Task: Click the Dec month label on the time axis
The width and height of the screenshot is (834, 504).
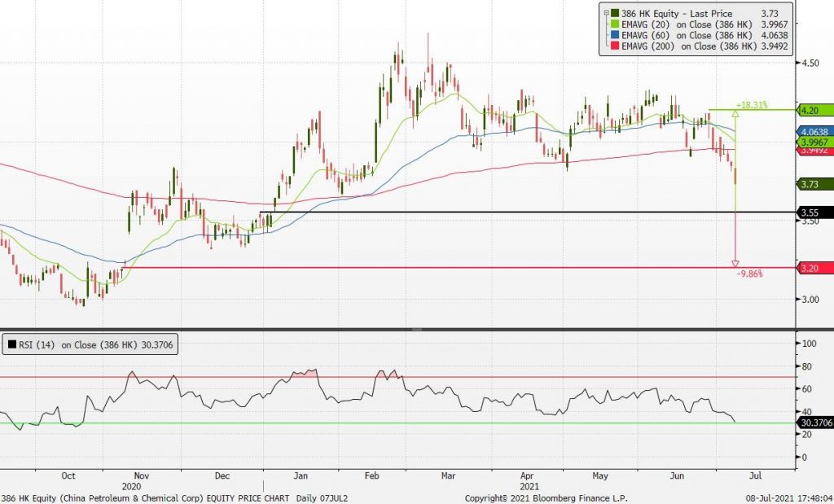Action: pos(222,476)
